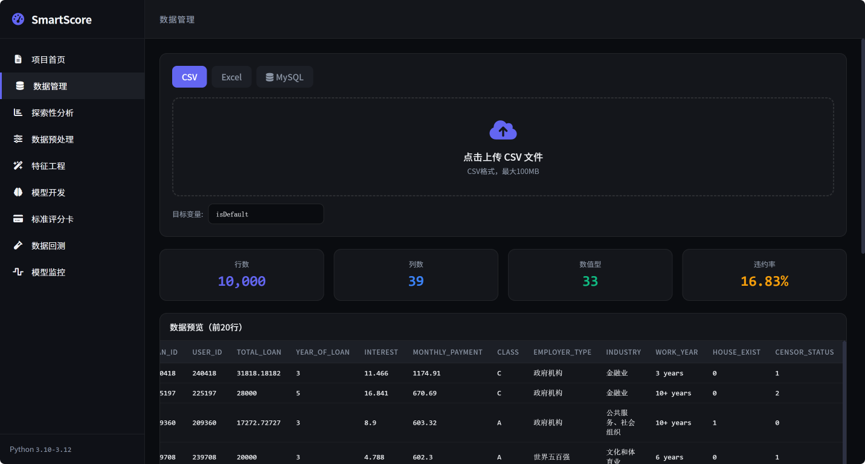Switch to the Excel tab
Image resolution: width=865 pixels, height=464 pixels.
click(x=231, y=77)
